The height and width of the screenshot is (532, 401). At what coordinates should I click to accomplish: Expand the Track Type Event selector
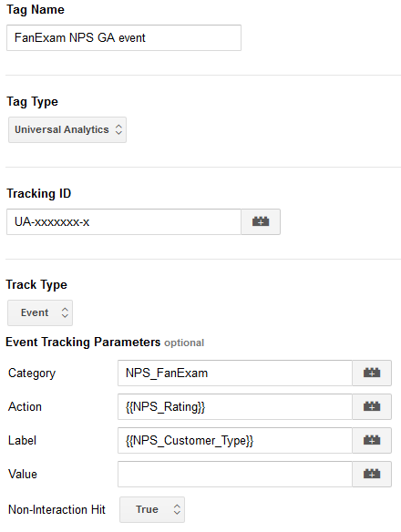(40, 312)
